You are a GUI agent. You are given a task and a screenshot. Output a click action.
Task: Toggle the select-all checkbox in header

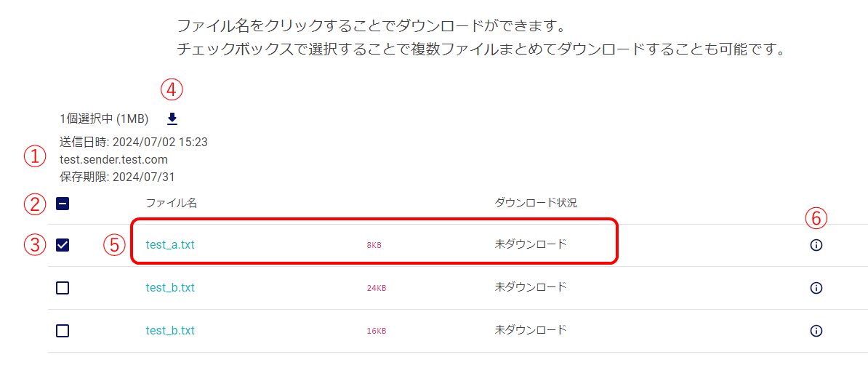[x=63, y=204]
